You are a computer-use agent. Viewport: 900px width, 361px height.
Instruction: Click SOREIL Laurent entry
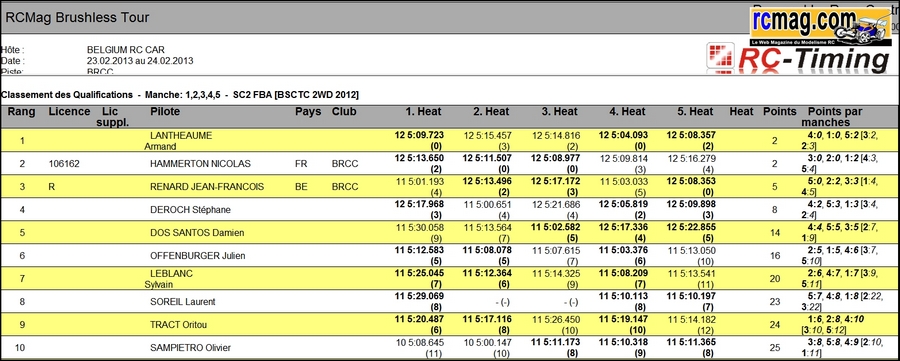pyautogui.click(x=183, y=301)
